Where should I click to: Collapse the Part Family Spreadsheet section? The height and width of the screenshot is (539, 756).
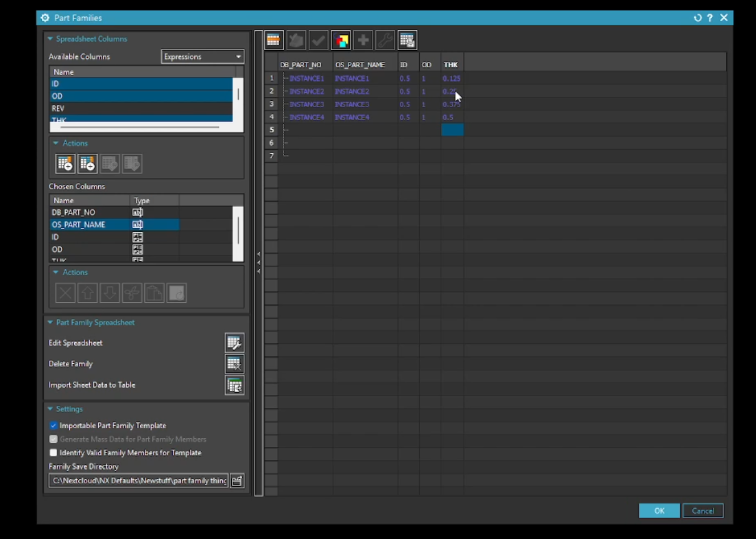point(50,322)
